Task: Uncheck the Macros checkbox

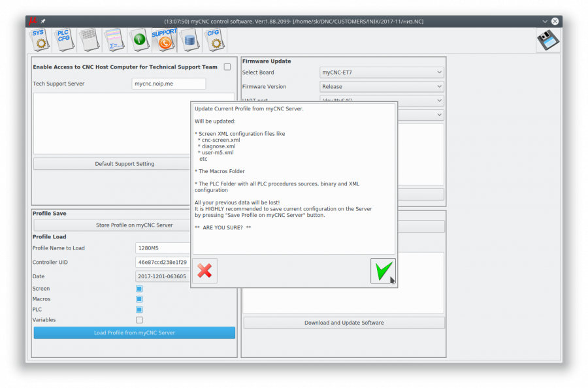Action: pyautogui.click(x=139, y=299)
